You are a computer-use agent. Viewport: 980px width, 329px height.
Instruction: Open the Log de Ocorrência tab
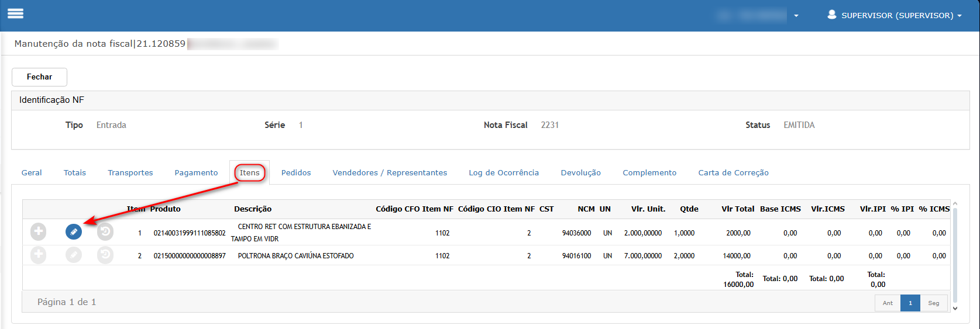(504, 172)
